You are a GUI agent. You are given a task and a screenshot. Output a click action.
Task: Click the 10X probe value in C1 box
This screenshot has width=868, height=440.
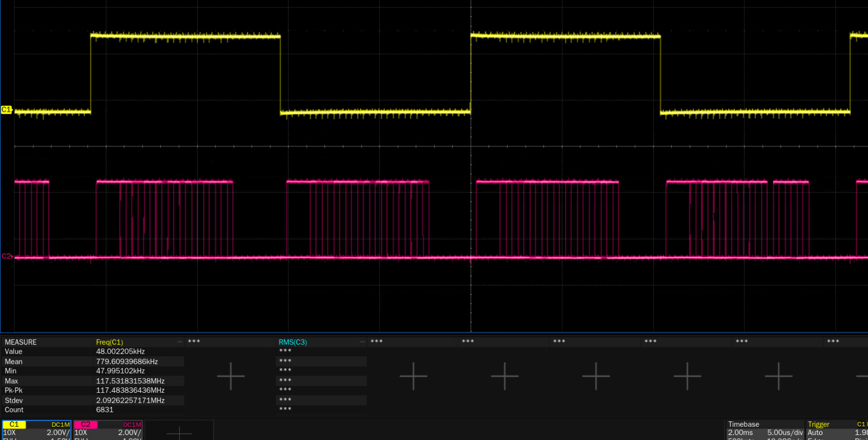point(10,433)
